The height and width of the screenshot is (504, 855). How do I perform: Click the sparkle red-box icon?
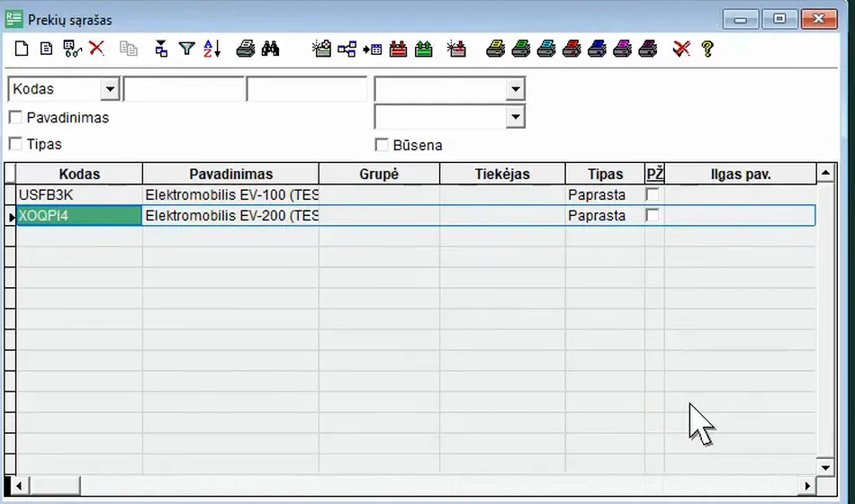(x=456, y=49)
